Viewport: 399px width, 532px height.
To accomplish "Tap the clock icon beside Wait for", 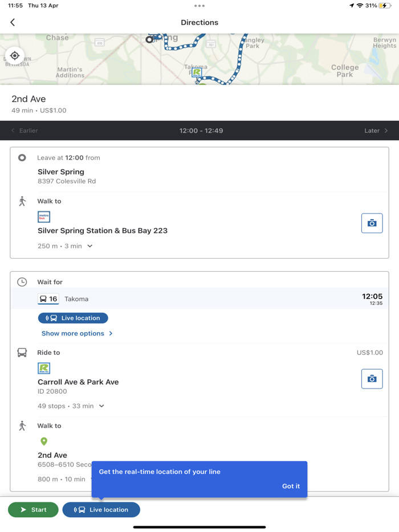I will point(22,281).
